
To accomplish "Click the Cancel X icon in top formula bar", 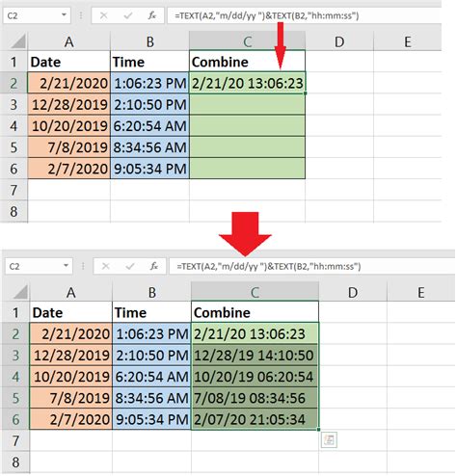I will (103, 15).
